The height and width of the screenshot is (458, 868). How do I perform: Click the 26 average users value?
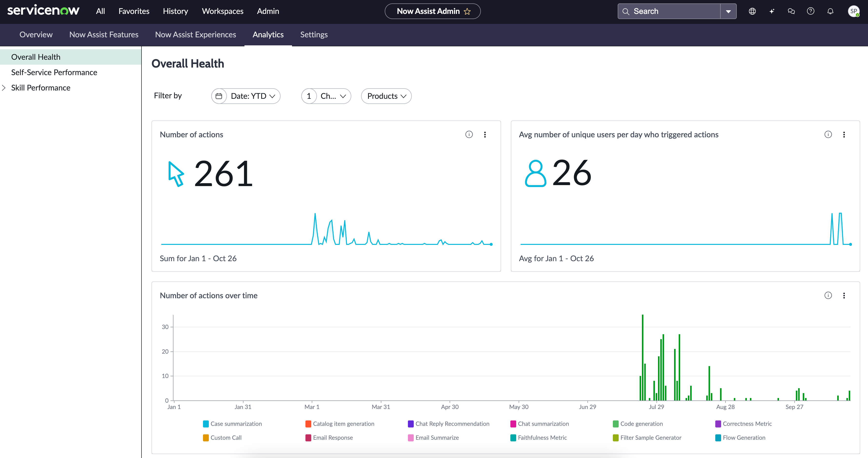click(572, 173)
